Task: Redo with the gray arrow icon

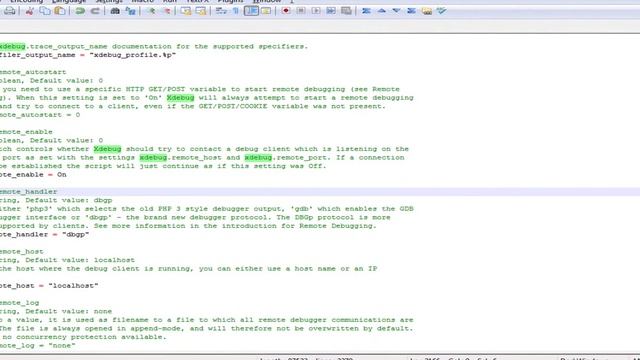Action: point(95,11)
